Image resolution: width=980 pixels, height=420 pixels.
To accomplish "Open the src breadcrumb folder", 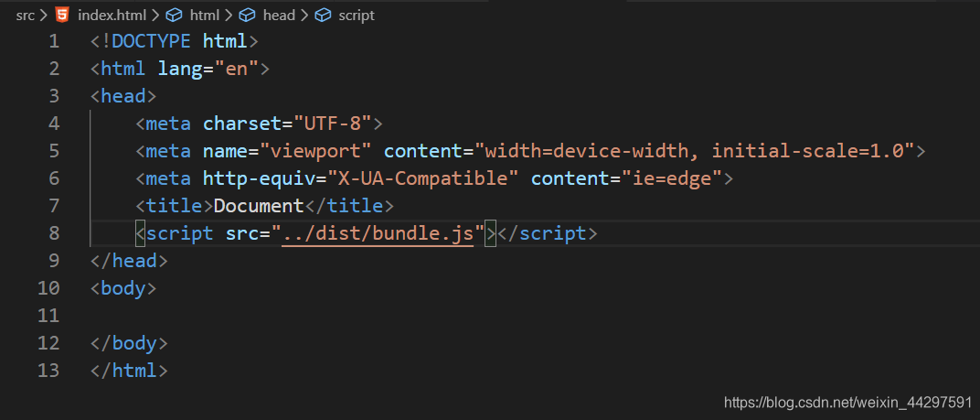I will coord(25,15).
